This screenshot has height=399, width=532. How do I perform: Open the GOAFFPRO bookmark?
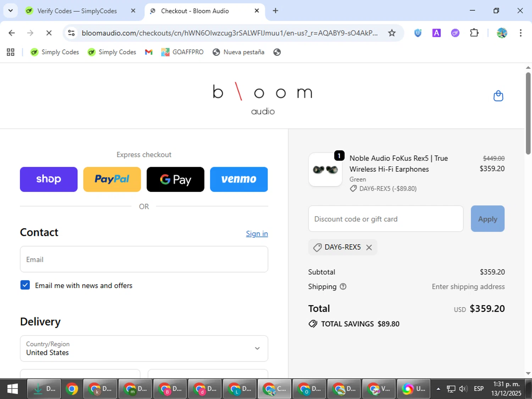182,52
